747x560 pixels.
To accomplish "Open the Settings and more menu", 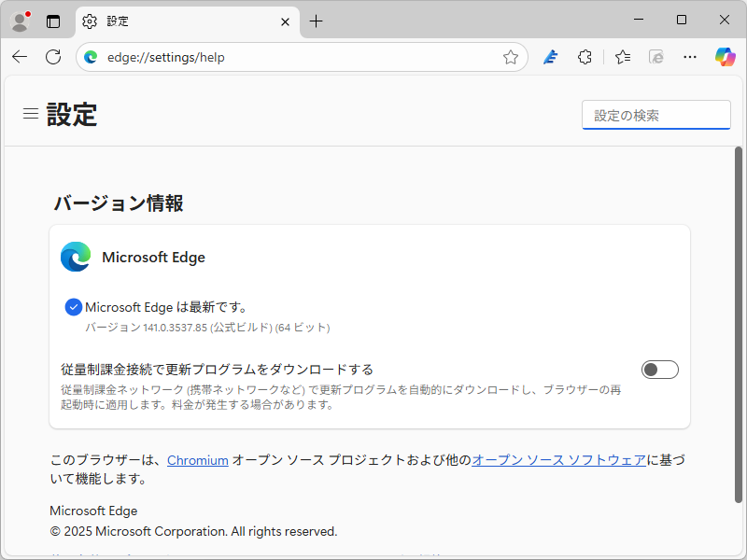I will (690, 57).
